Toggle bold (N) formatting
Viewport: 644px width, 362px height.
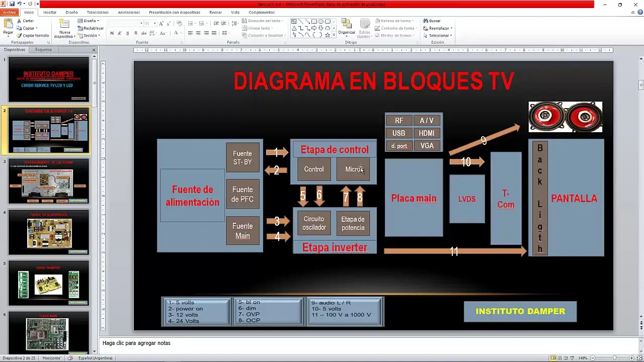click(112, 33)
